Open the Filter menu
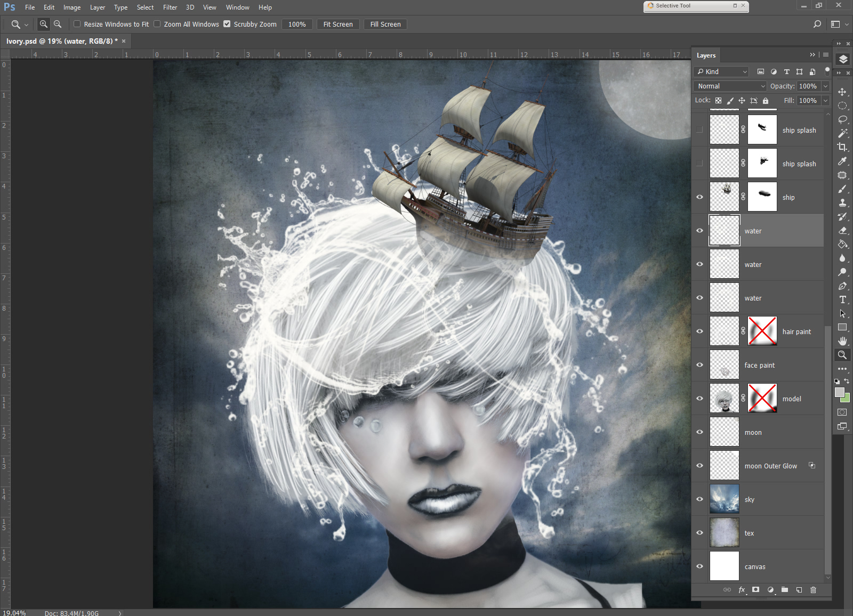This screenshot has width=853, height=616. 170,7
